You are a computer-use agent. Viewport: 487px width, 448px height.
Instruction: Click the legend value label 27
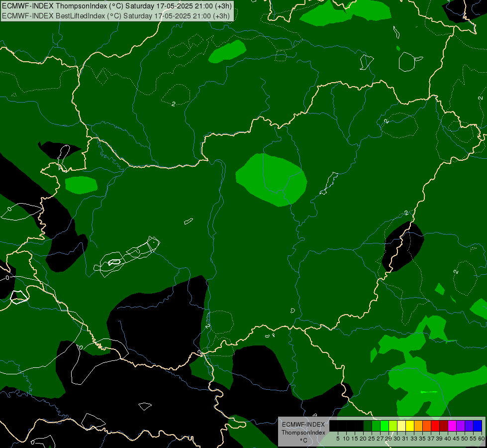[x=380, y=439]
